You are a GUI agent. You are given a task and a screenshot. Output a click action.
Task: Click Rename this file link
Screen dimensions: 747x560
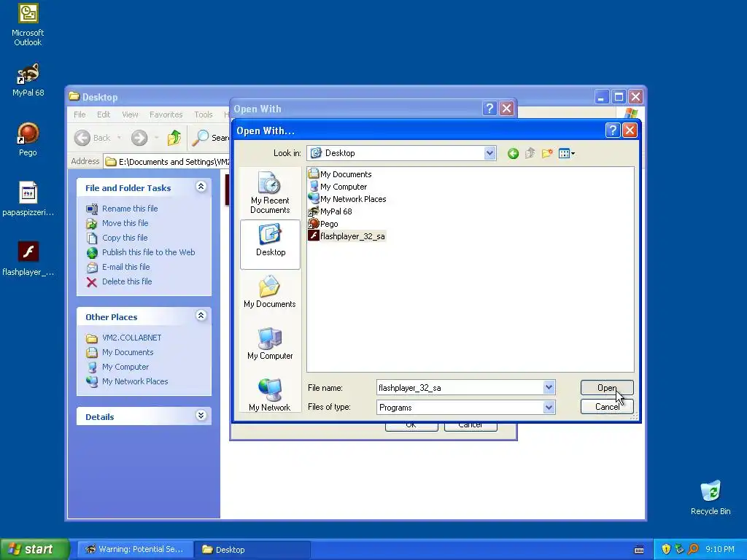coord(130,209)
